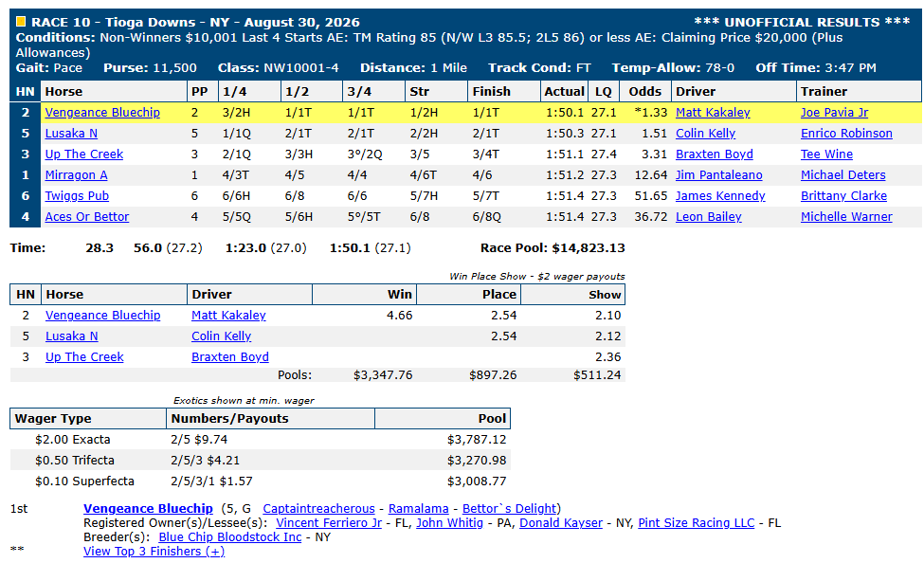Image resolution: width=924 pixels, height=563 pixels.
Task: Click the Show column header in payouts
Action: coord(572,294)
